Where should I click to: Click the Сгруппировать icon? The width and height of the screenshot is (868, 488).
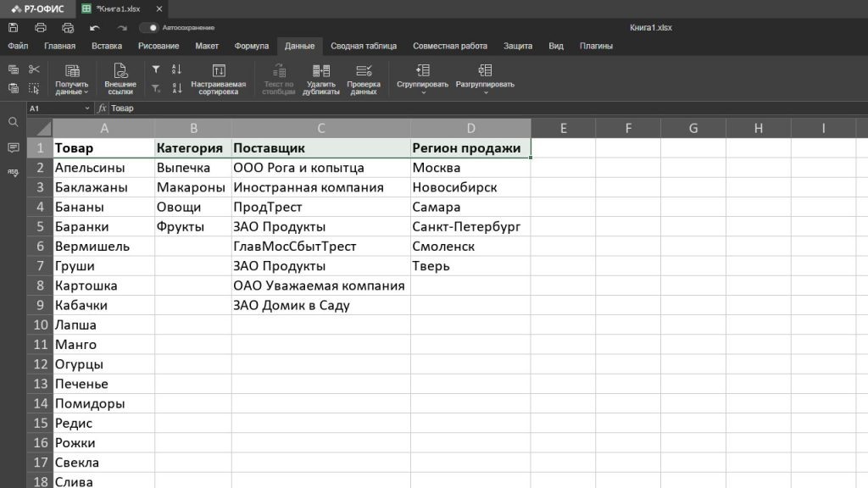[423, 70]
